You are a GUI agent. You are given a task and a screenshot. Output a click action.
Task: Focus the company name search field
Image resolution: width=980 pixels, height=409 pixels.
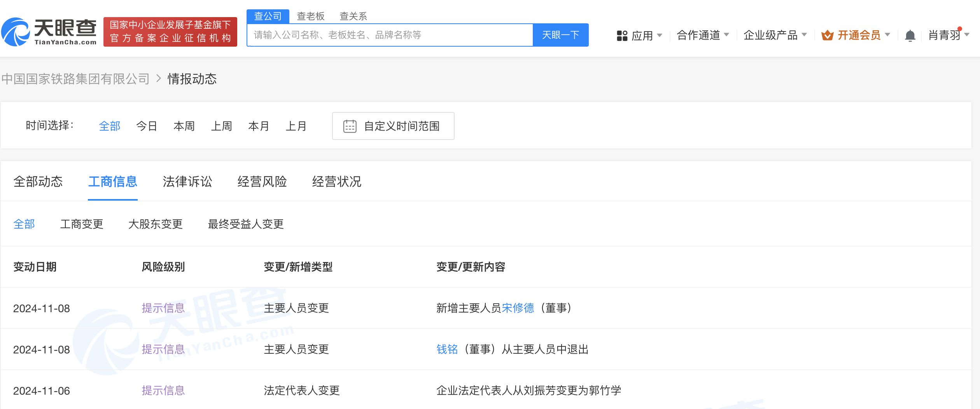(x=390, y=35)
